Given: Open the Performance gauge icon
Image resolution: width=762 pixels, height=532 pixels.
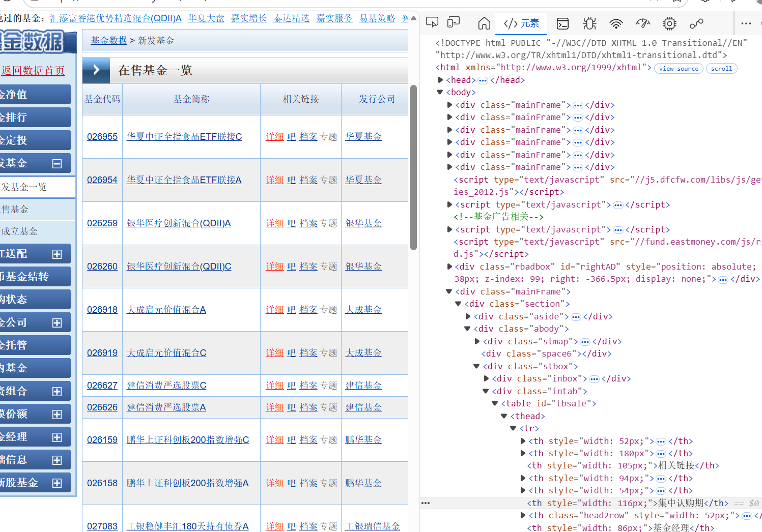Looking at the screenshot, I should coord(643,23).
